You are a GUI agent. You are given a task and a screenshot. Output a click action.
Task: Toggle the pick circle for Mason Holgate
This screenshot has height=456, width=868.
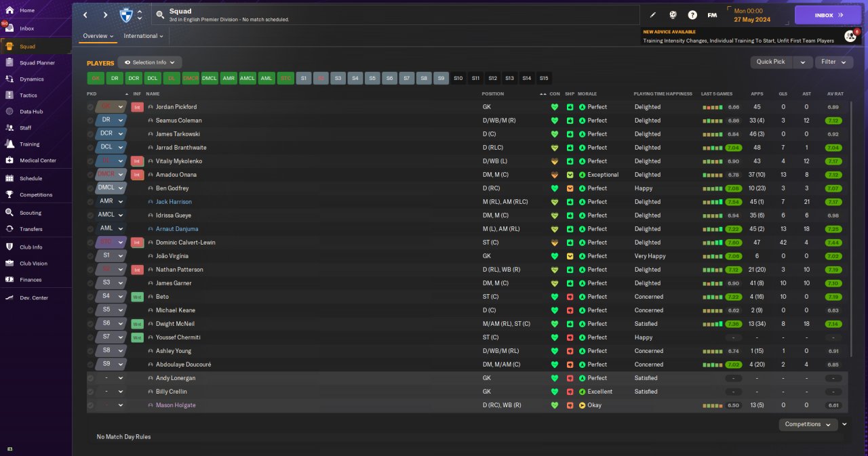91,405
